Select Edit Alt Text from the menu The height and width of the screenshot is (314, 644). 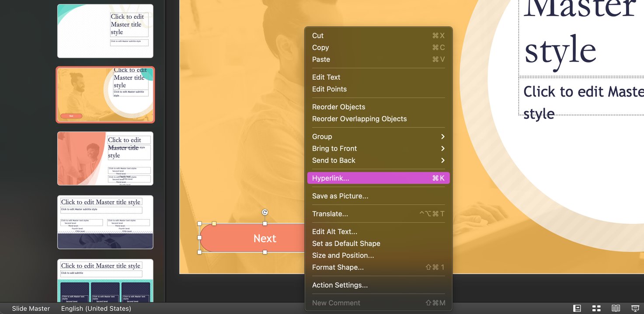pyautogui.click(x=334, y=231)
